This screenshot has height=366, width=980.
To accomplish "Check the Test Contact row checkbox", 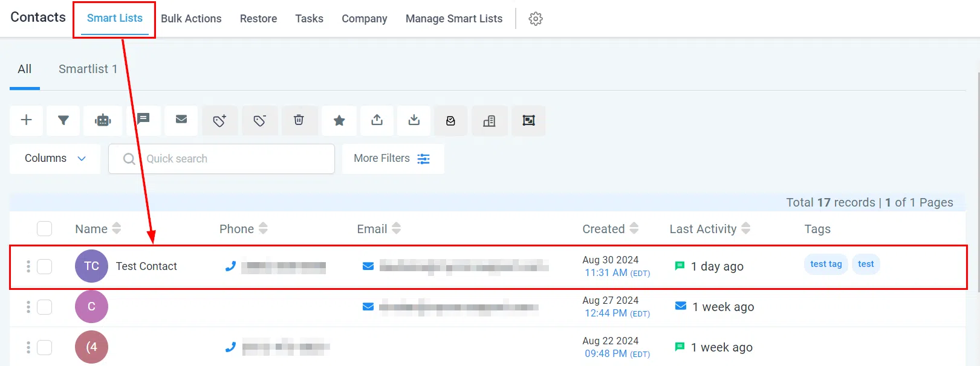I will [x=44, y=266].
